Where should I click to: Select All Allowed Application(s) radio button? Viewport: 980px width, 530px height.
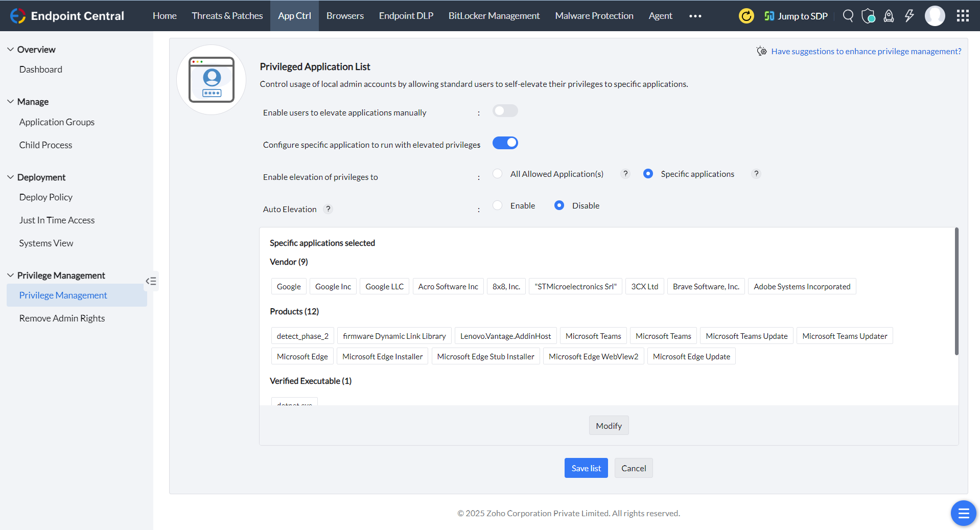click(x=498, y=174)
